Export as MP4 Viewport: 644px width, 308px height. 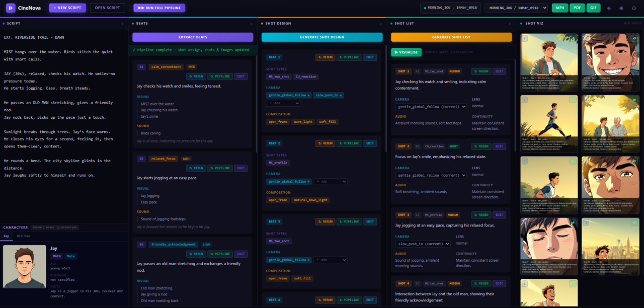559,8
